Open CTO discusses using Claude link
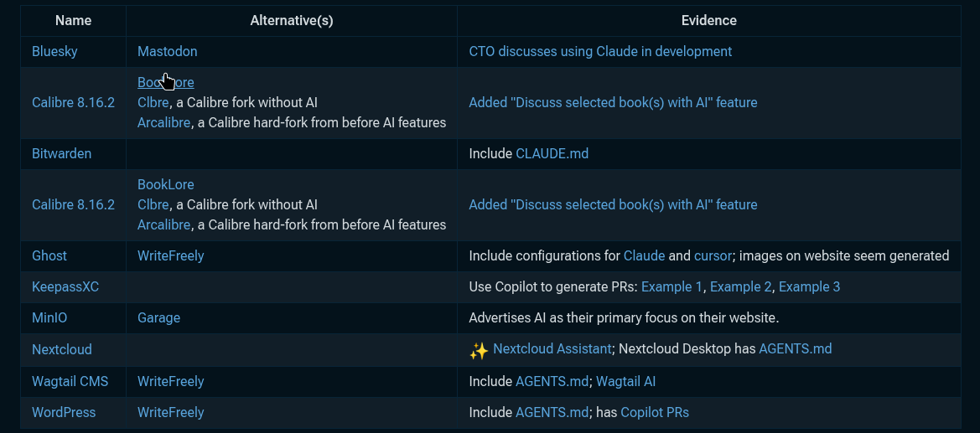 pyautogui.click(x=599, y=51)
